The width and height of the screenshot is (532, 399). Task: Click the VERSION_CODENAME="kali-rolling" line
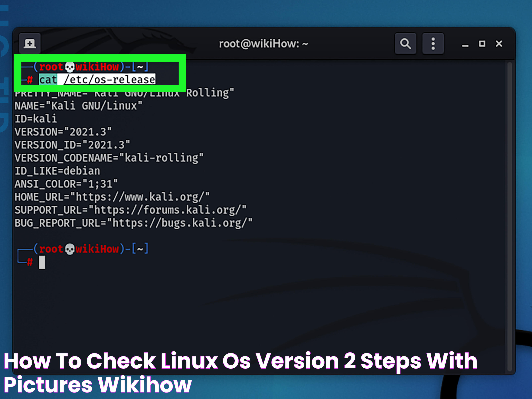(109, 158)
